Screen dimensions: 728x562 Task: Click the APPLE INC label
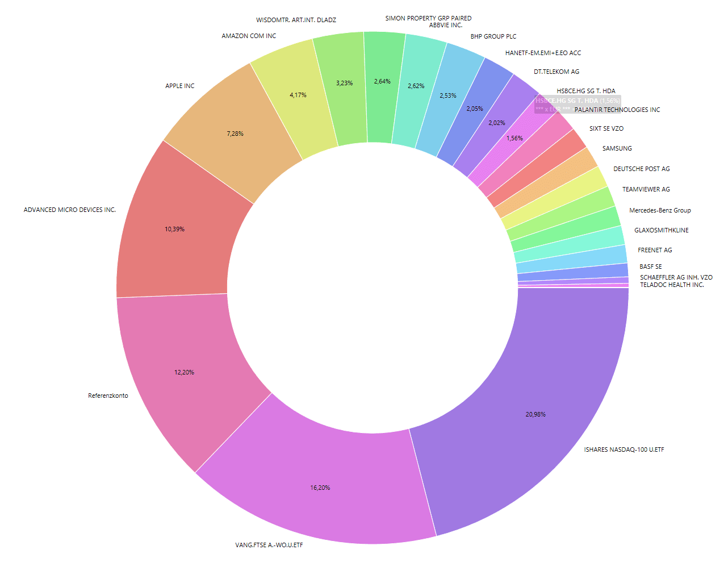pyautogui.click(x=180, y=86)
